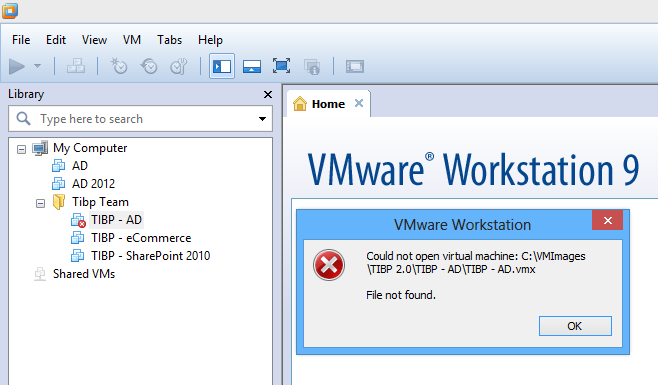This screenshot has height=385, width=658.
Task: Click the 'File not found.' message text
Action: (401, 295)
